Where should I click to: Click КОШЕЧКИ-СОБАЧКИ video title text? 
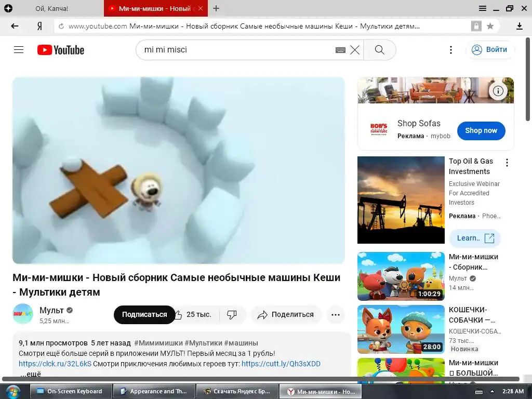472,315
